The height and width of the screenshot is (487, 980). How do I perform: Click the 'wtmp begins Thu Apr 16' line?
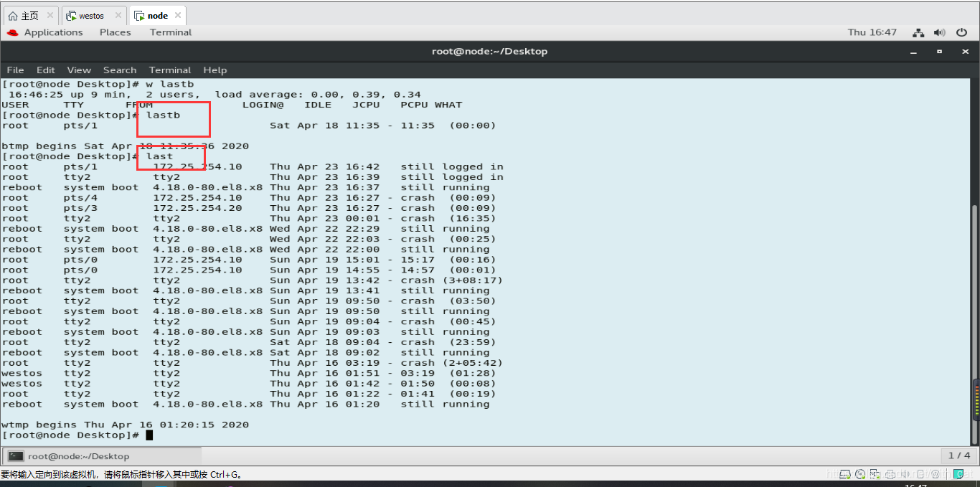(126, 425)
